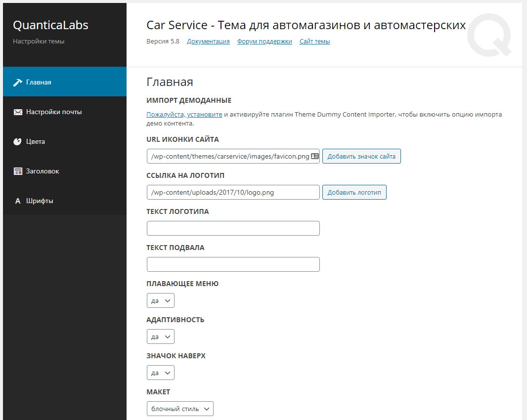Viewport: 527px width, 420px height.
Task: Click the QuanticaLabs sidebar title
Action: (50, 25)
